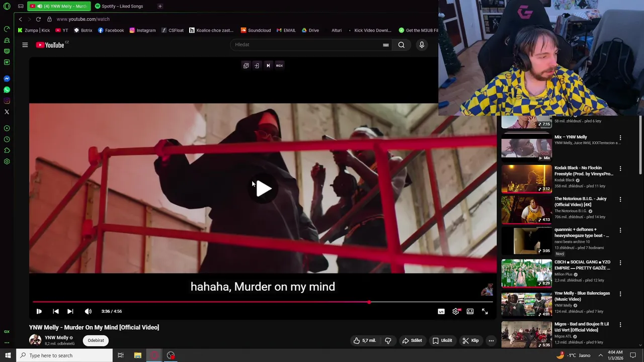Open the Zumpa | Kick bookmark

click(x=34, y=30)
